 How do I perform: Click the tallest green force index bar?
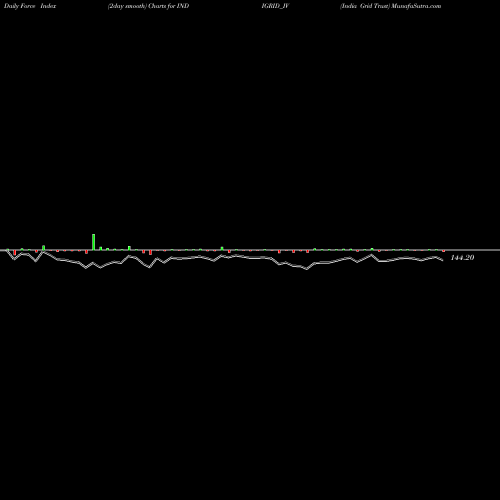(x=94, y=242)
